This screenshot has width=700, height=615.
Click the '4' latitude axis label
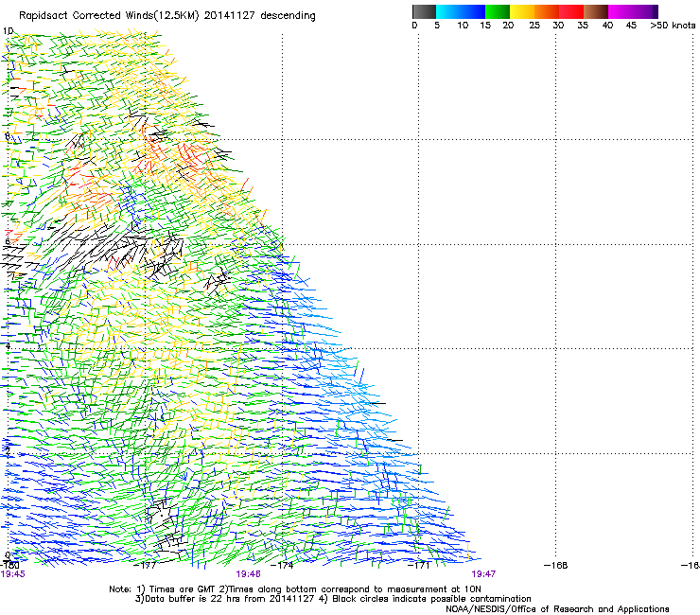click(8, 345)
